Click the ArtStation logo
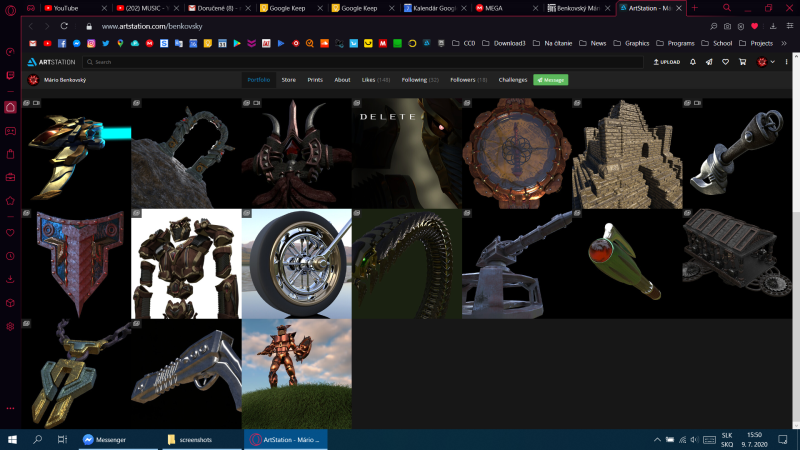Image resolution: width=800 pixels, height=450 pixels. point(51,62)
